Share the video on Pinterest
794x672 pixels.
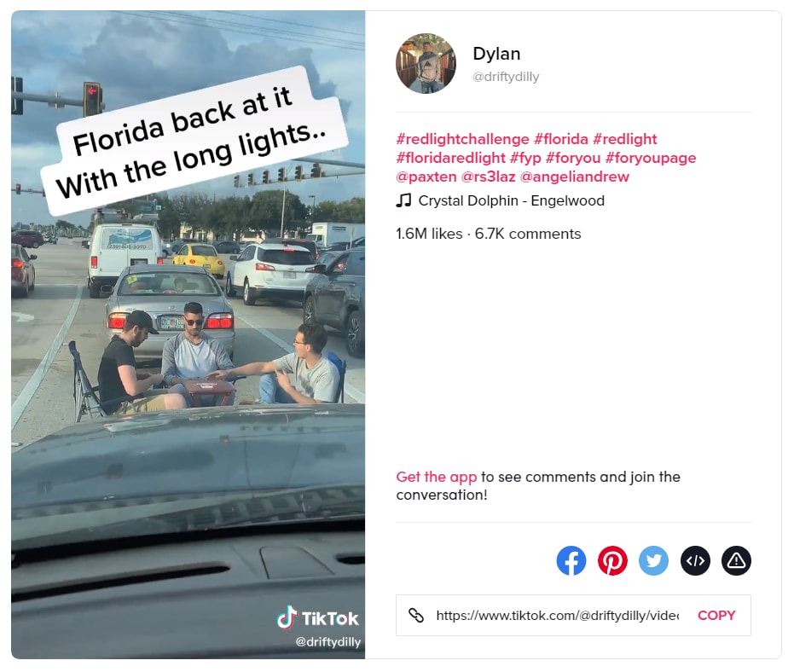[612, 560]
